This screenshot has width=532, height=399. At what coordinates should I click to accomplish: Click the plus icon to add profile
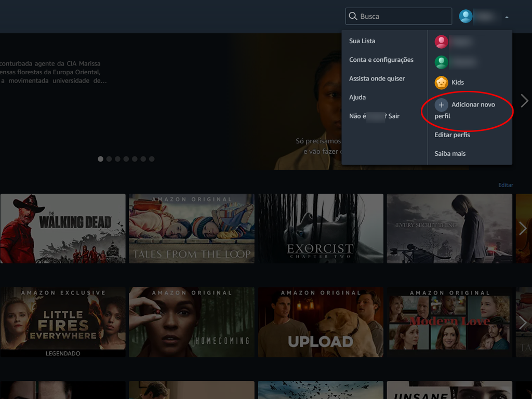442,105
